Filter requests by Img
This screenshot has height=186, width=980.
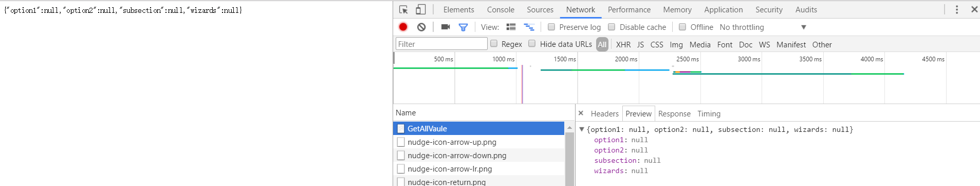[x=676, y=44]
